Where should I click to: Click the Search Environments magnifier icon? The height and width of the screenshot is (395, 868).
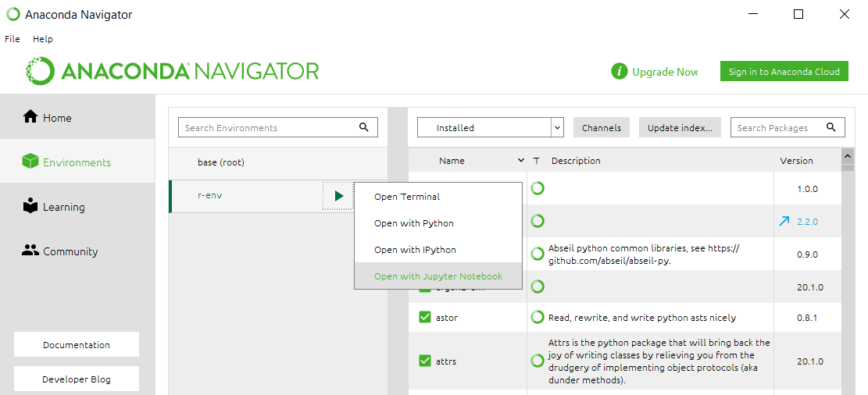tap(364, 126)
